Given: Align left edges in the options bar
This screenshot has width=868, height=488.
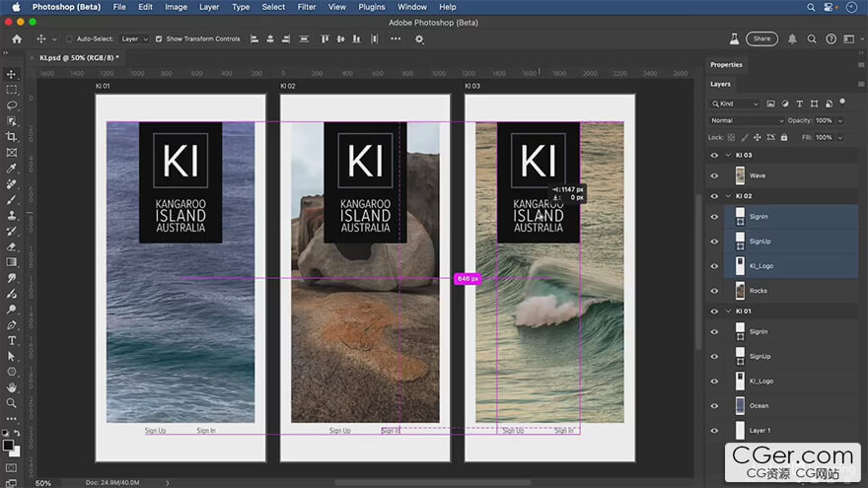Looking at the screenshot, I should click(254, 38).
